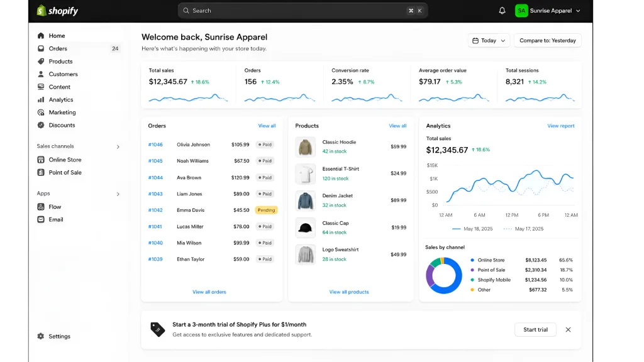Click the Other channel $677.32 value
644x362 pixels.
tap(538, 290)
